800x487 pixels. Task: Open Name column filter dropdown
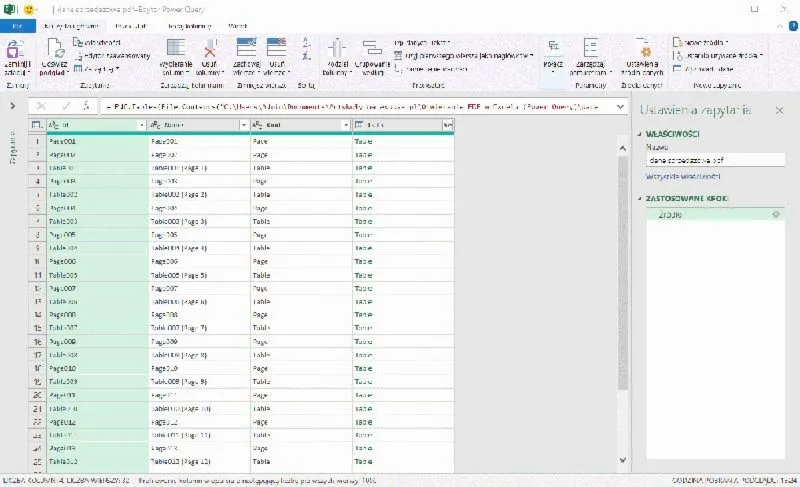[x=243, y=125]
